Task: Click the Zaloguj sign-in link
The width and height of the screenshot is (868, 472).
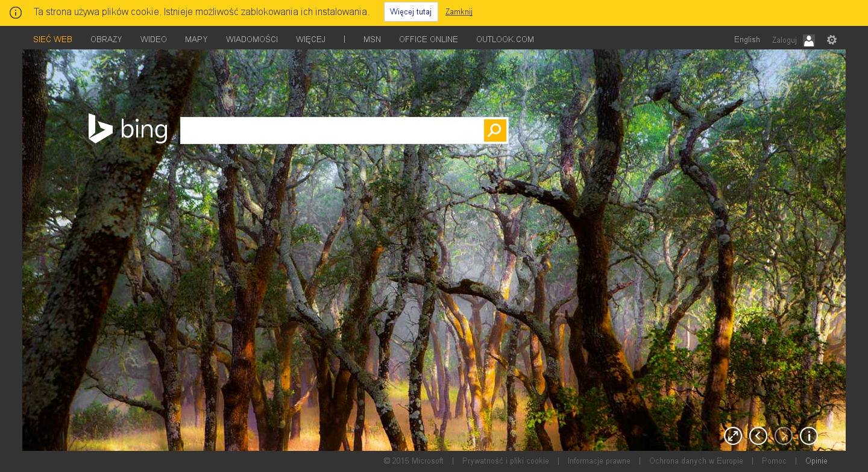Action: 784,40
